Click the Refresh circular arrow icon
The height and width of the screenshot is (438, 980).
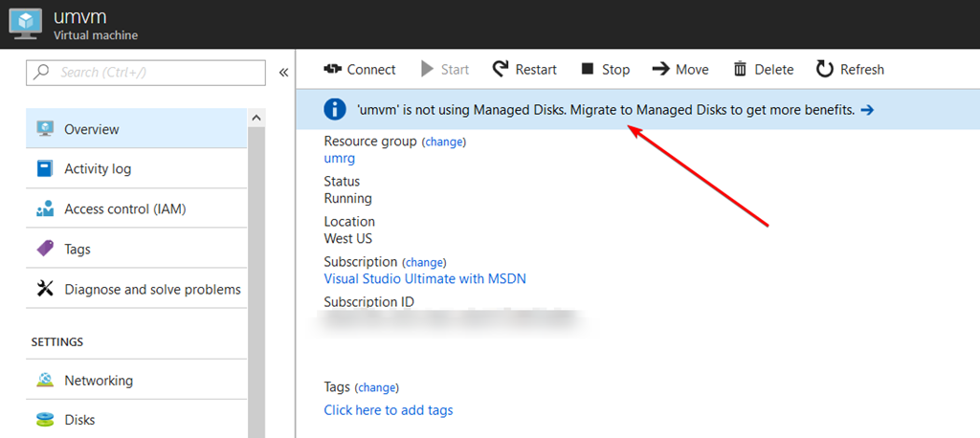[x=825, y=69]
